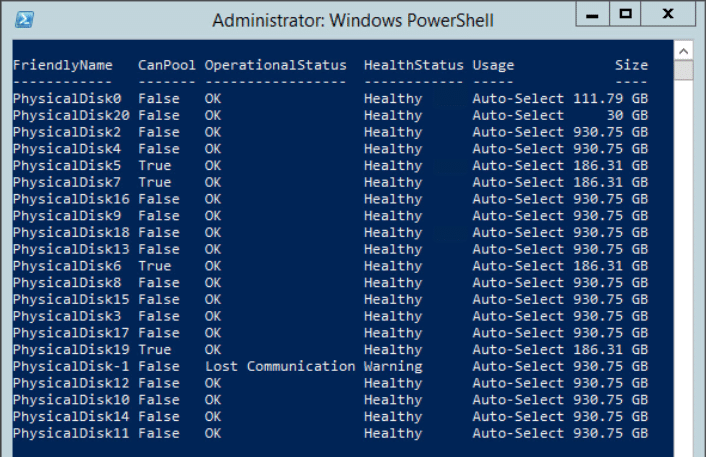
Task: Select the PhysicalDisk12 name
Action: tap(71, 383)
